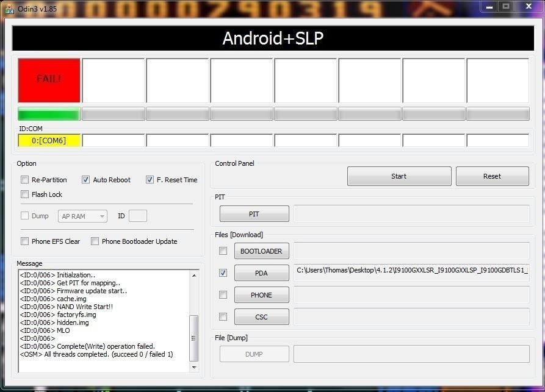Viewport: 545px width, 392px height.
Task: Click the yellow 0:[COM6] port box
Action: point(49,140)
